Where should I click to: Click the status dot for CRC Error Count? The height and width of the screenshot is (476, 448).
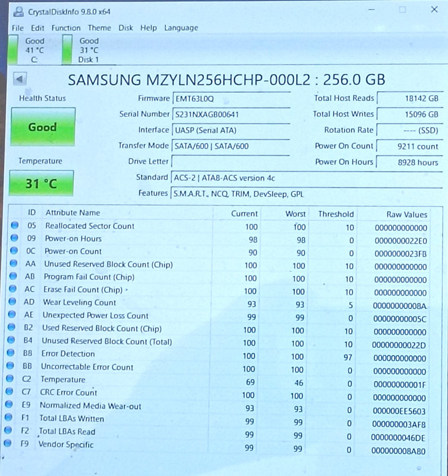tap(10, 391)
